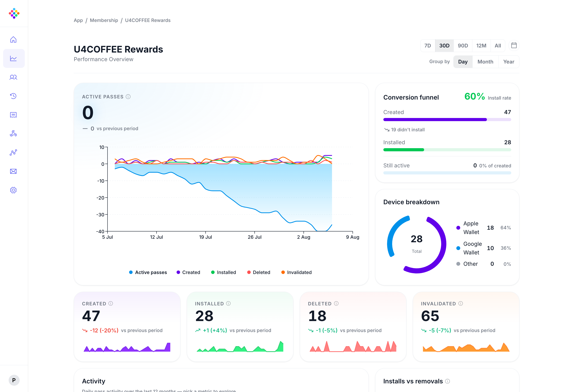Screen dimensions: 565x392
Task: Toggle Invalidated legend series
Action: point(296,272)
